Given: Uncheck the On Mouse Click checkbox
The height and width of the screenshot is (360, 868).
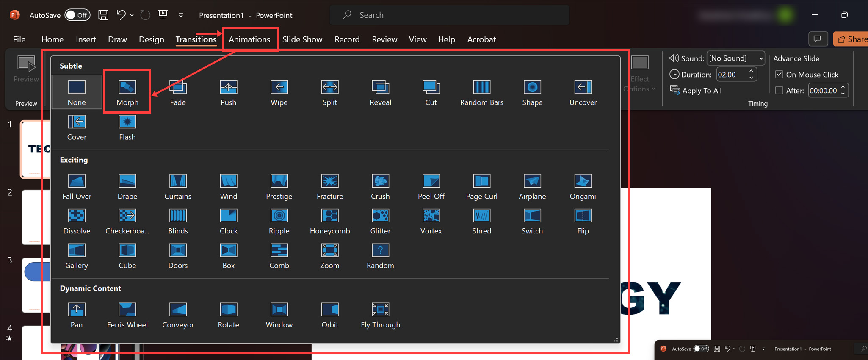Looking at the screenshot, I should pyautogui.click(x=779, y=75).
